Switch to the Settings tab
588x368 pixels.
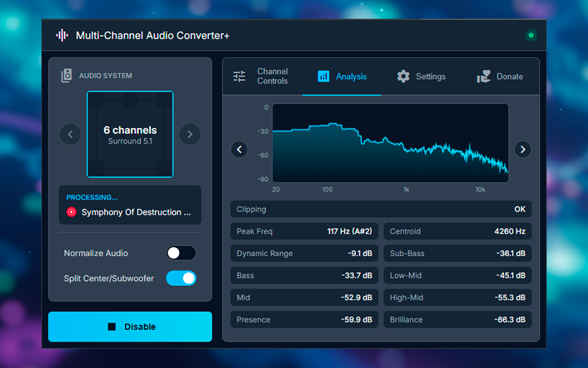click(x=421, y=76)
